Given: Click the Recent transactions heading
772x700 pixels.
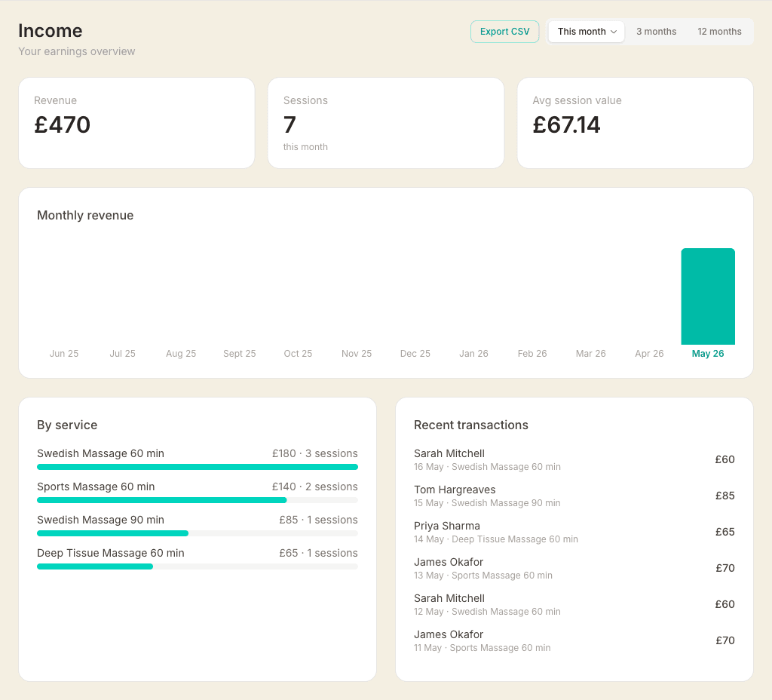Looking at the screenshot, I should 470,425.
